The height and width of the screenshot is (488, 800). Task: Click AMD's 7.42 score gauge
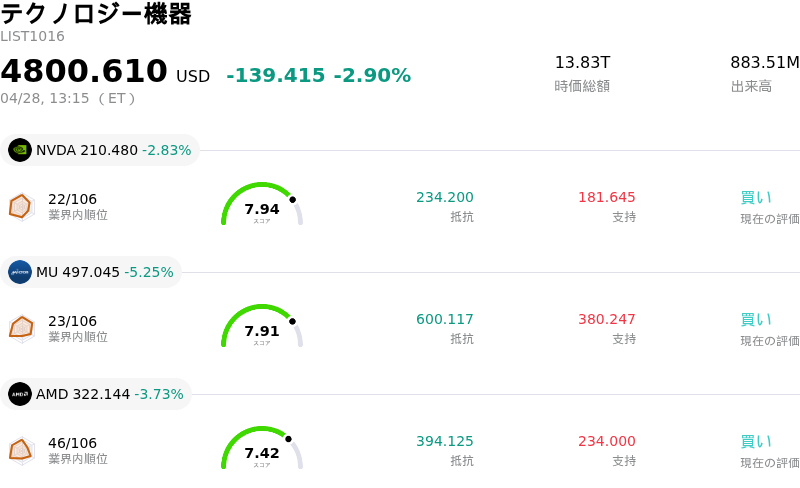pos(261,450)
